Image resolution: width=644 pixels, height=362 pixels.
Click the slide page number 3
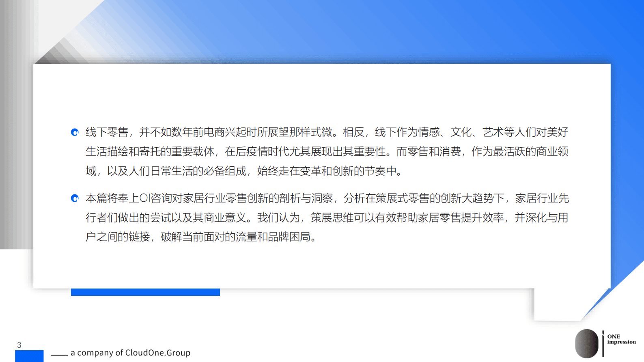(x=19, y=345)
